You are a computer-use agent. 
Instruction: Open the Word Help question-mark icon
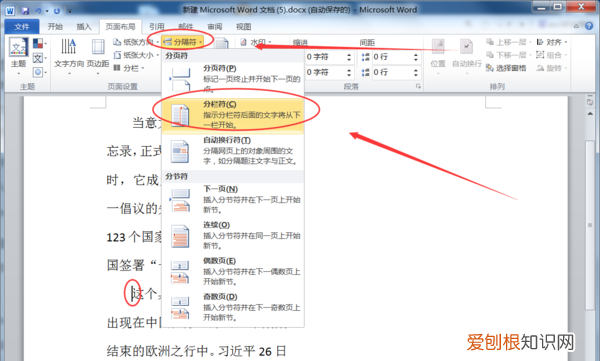589,26
